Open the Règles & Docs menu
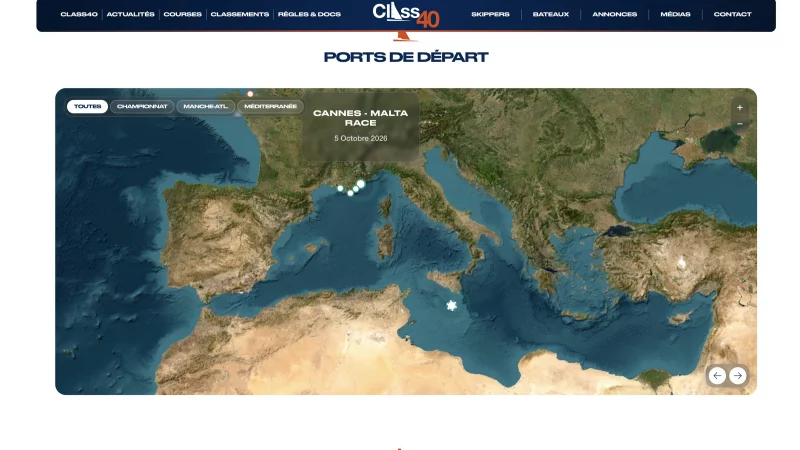This screenshot has width=800, height=450. (309, 14)
